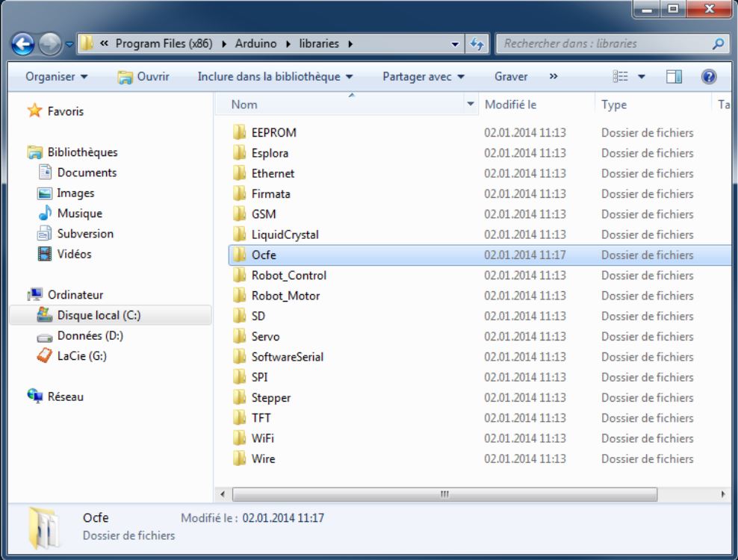Focus the search field 'Rechercher dans : libraries'
Screen dimensions: 738x560
(614, 44)
